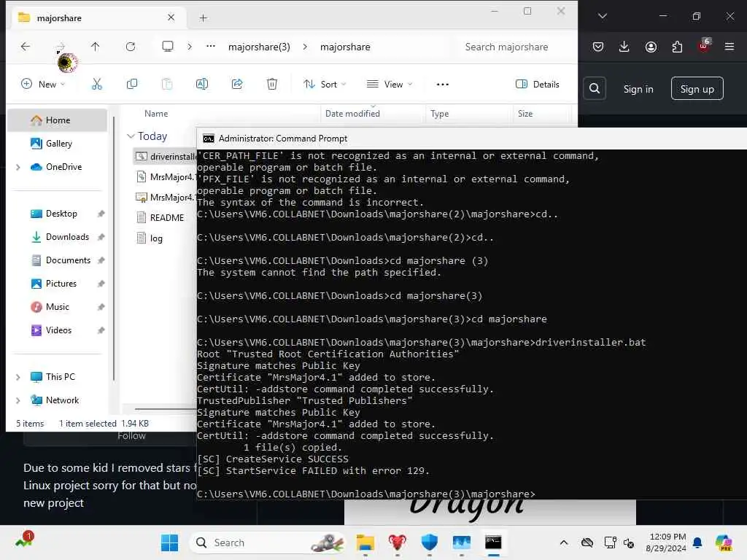
Task: Open the New item dropdown
Action: (43, 85)
